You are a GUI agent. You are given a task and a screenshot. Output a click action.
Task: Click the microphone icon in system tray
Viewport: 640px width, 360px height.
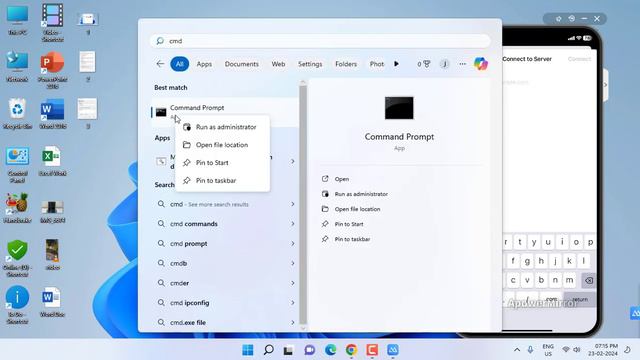[530, 350]
